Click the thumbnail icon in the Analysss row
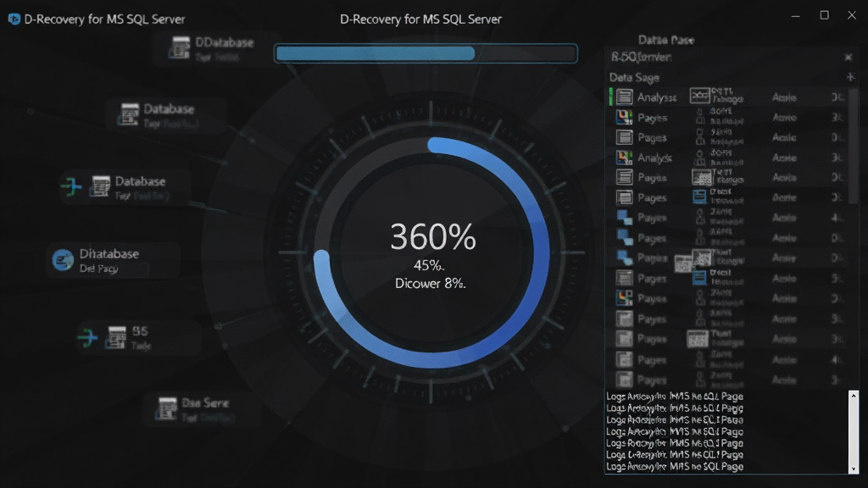 pos(699,96)
